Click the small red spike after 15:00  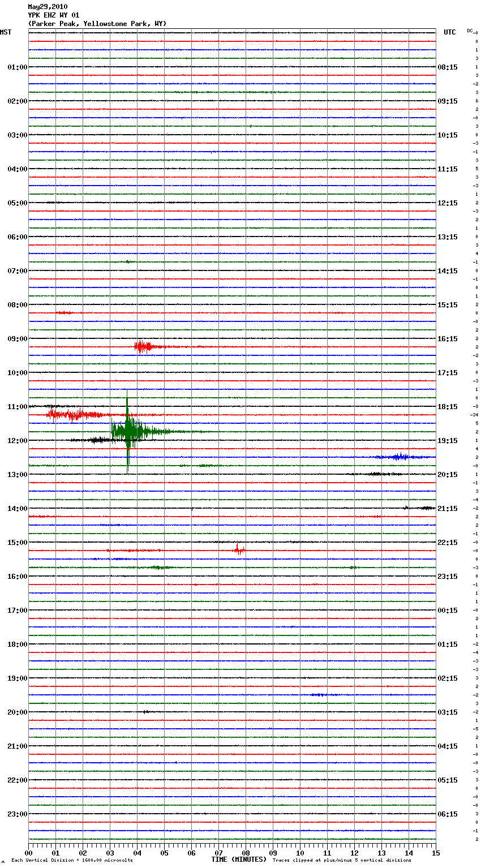click(239, 549)
